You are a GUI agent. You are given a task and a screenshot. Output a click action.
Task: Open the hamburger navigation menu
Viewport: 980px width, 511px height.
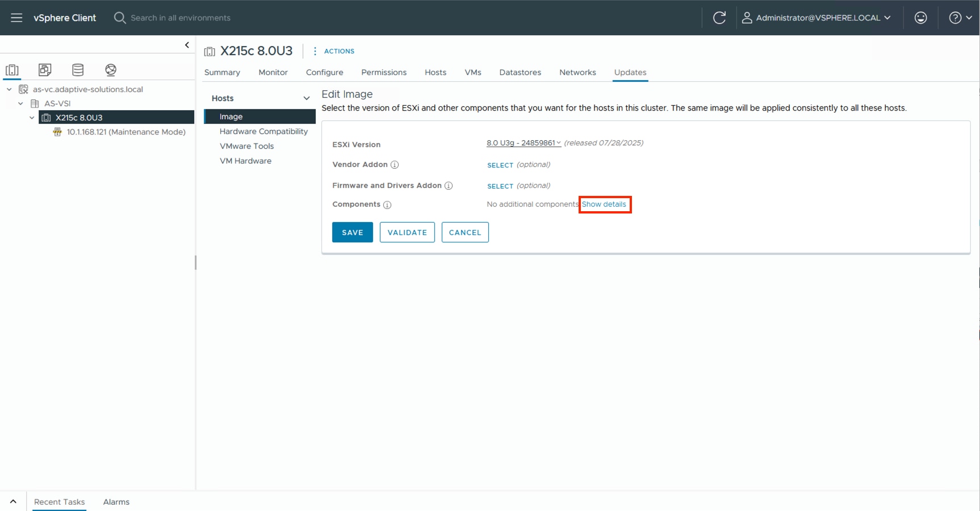coord(16,18)
